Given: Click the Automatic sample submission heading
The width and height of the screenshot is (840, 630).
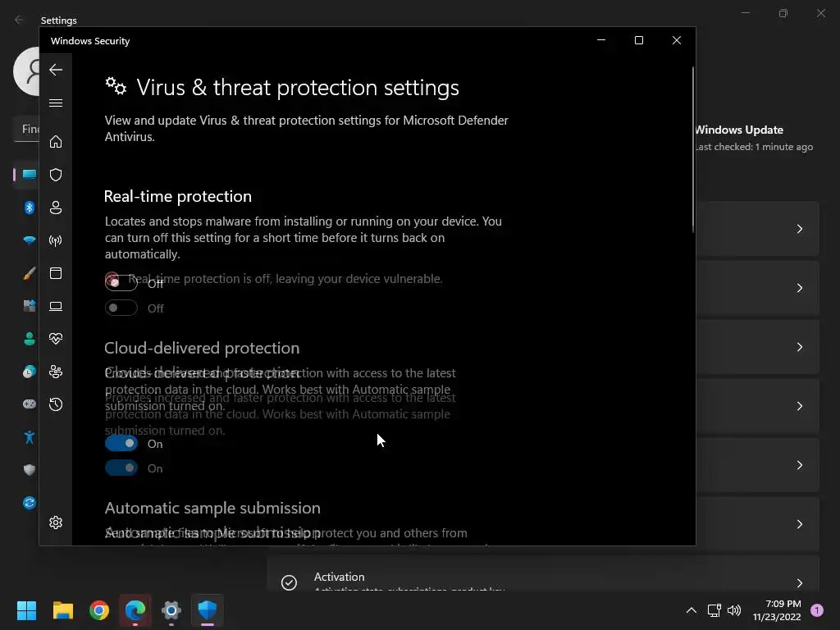Looking at the screenshot, I should (x=212, y=508).
